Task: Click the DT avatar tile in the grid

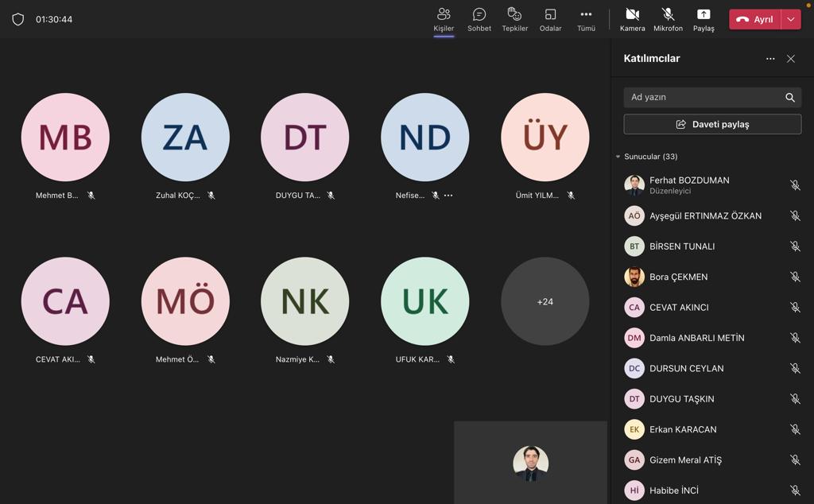Action: pos(304,137)
